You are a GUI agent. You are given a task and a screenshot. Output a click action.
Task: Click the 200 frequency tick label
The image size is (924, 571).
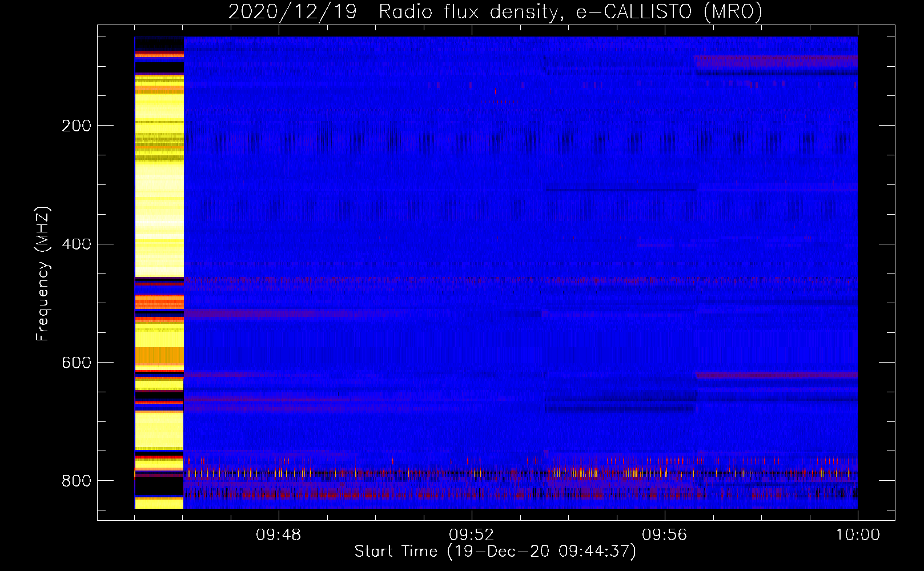[x=77, y=126]
